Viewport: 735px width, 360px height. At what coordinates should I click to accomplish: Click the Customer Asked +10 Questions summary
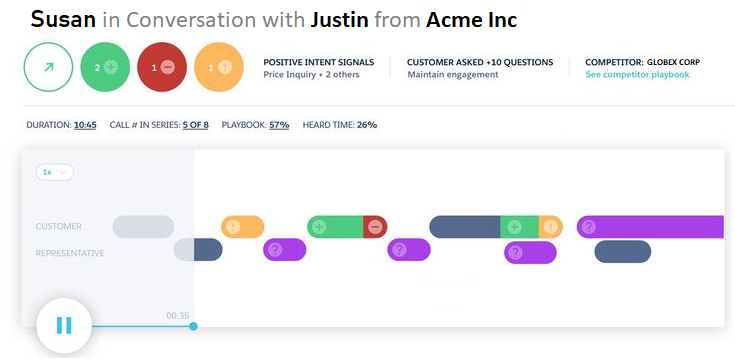tap(480, 68)
